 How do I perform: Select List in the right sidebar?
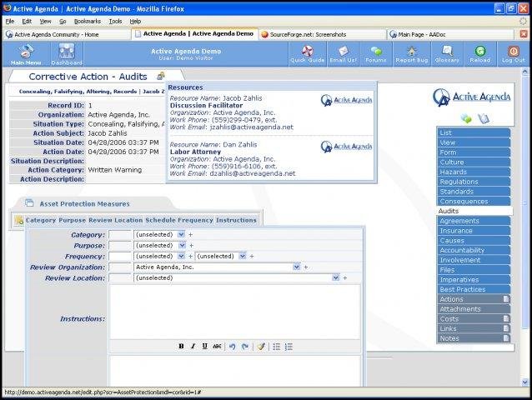click(474, 132)
